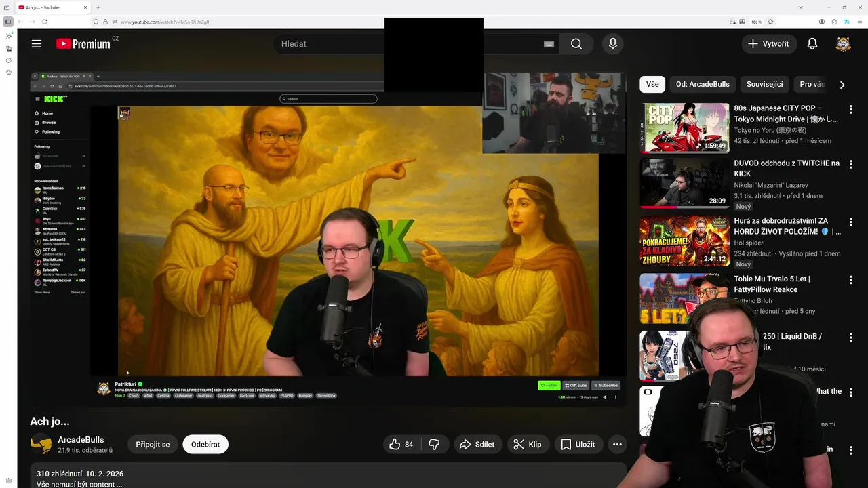Viewport: 868px width, 488px height.
Task: Show next filter chips with arrow
Action: tap(842, 85)
